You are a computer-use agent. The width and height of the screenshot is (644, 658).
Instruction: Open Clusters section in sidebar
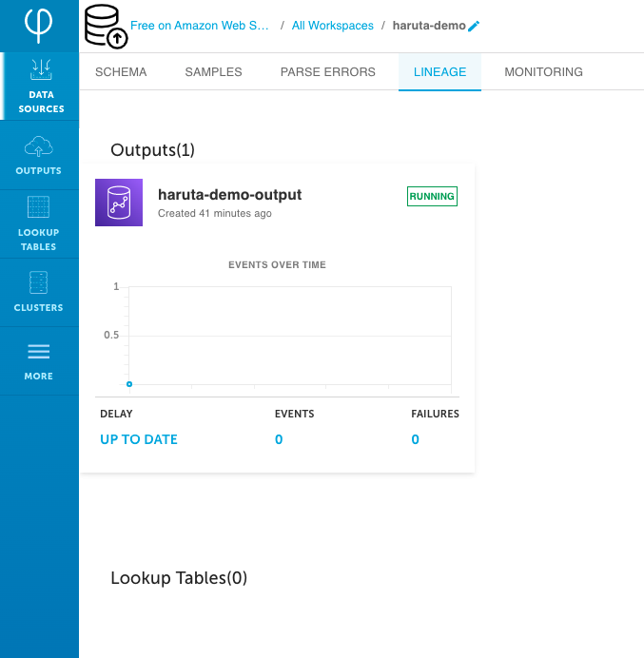click(x=39, y=292)
